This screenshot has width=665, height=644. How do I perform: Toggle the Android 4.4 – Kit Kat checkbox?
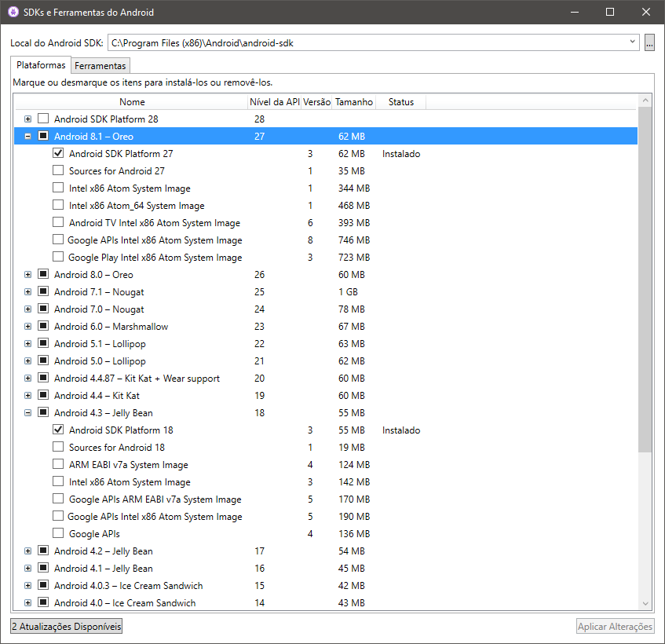43,395
